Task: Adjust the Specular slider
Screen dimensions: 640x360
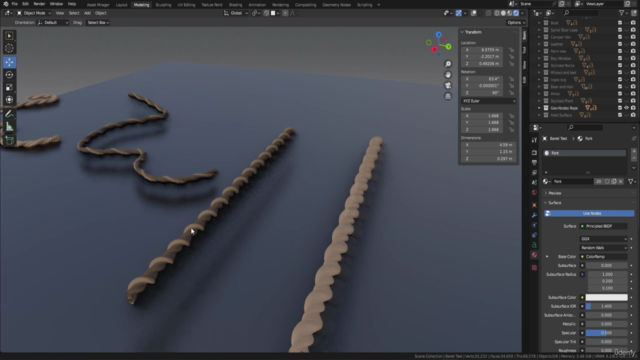Action: (x=607, y=333)
